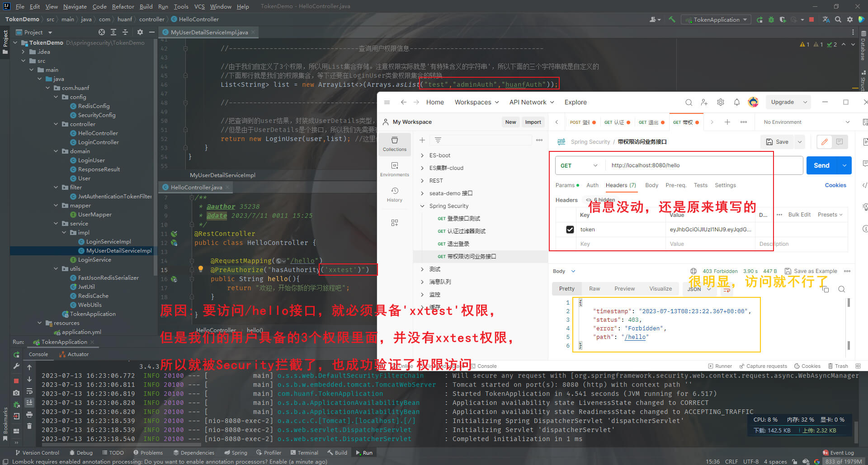Screen dimensions: 868x465
Task: Expand all in Project panel toolbar
Action: click(113, 32)
